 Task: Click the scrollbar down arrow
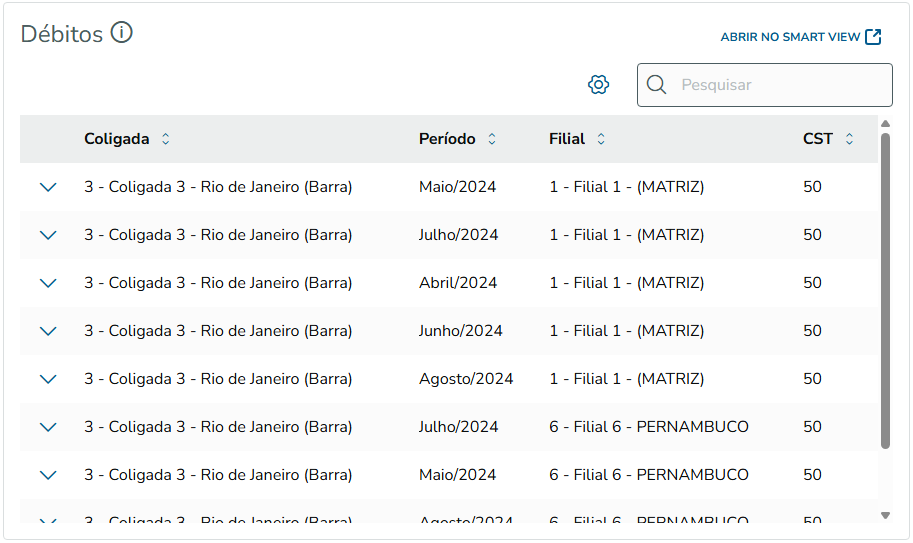[x=885, y=515]
